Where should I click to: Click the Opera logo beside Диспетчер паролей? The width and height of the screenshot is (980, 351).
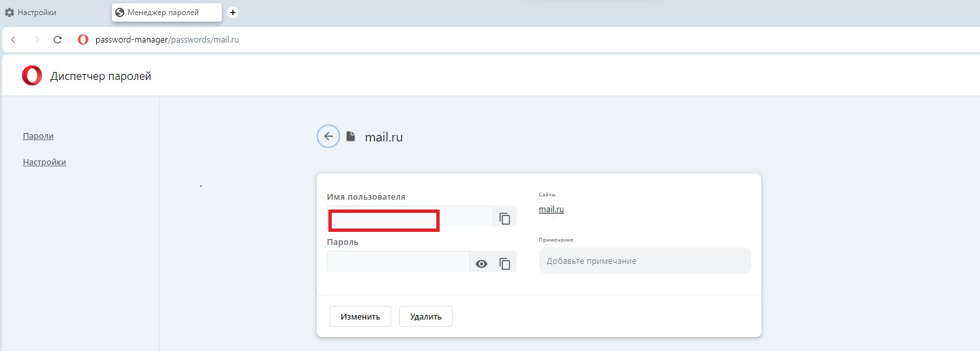pos(31,77)
